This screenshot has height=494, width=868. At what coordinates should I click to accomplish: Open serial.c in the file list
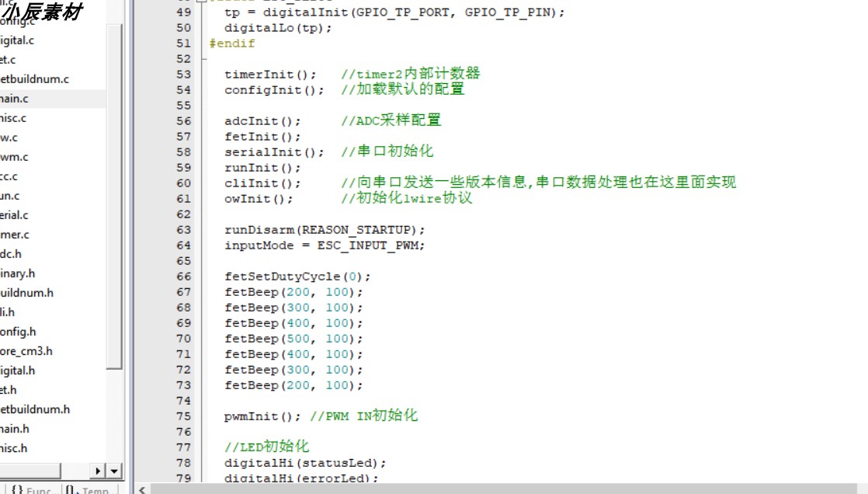(15, 215)
